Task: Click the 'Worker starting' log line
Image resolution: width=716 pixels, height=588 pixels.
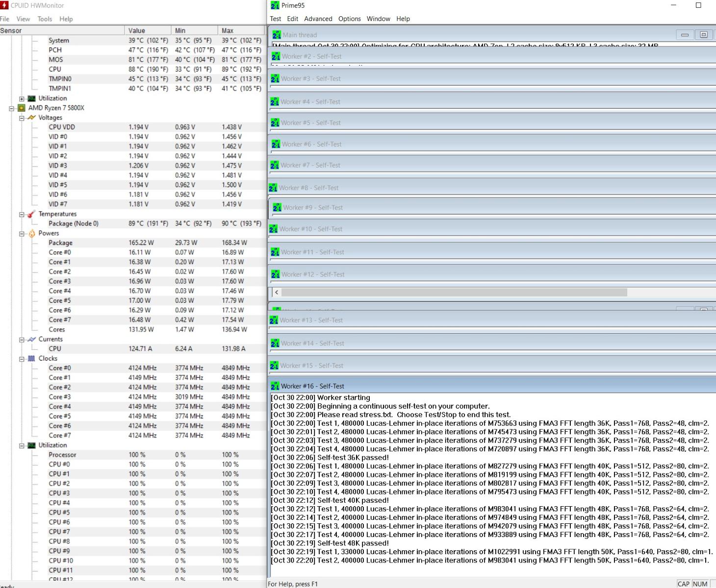Action: [320, 398]
